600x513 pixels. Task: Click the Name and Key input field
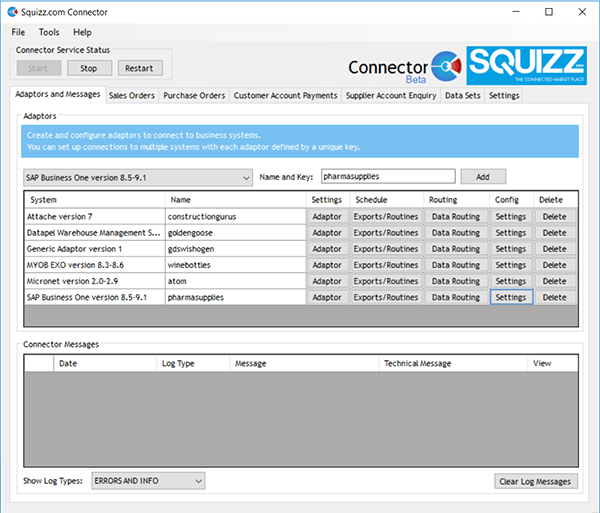click(x=388, y=176)
